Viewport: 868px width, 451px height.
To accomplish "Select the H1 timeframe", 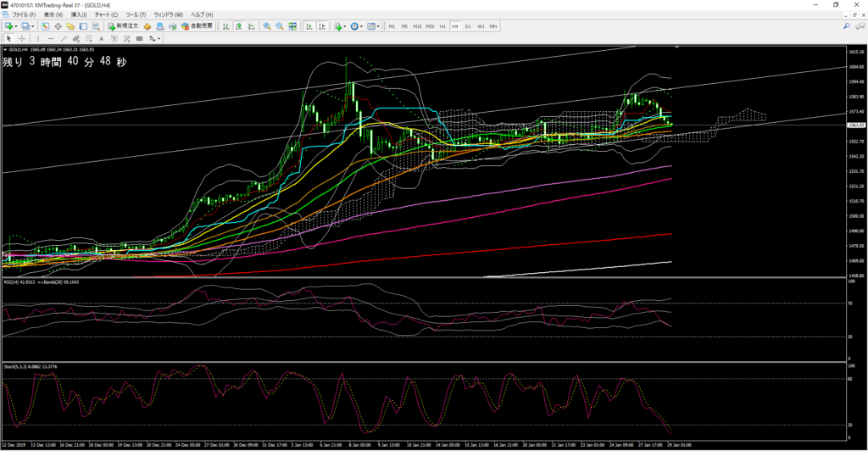I will [x=442, y=26].
